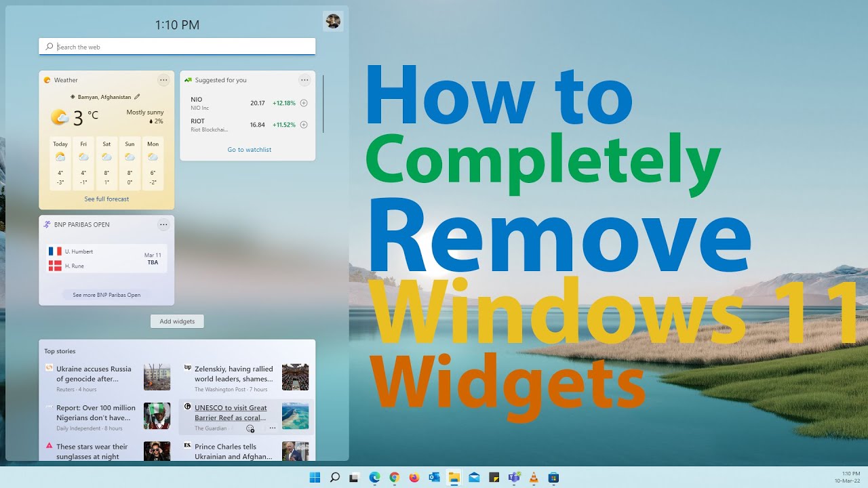Open File Explorer from taskbar

(x=454, y=477)
